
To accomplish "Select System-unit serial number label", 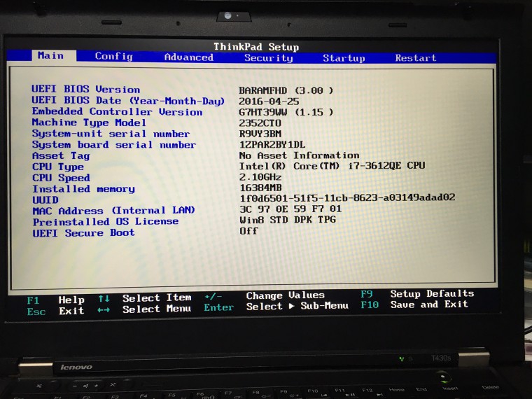I will [111, 134].
